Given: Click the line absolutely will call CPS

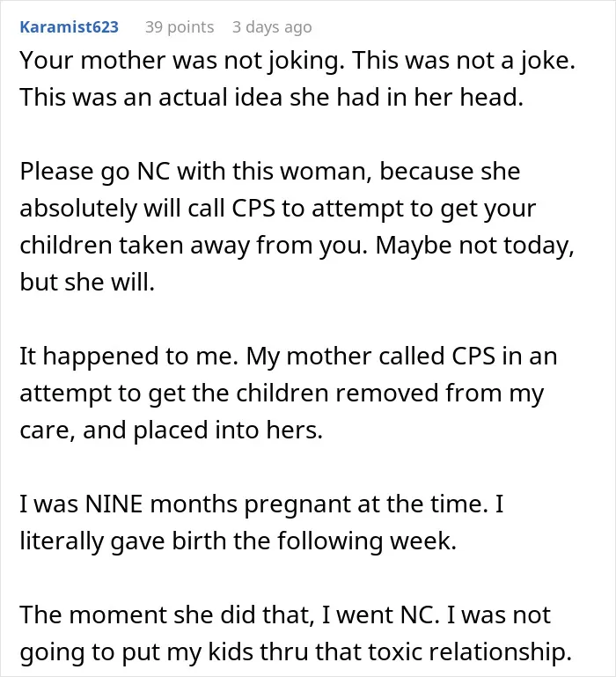Looking at the screenshot, I should pyautogui.click(x=277, y=209).
